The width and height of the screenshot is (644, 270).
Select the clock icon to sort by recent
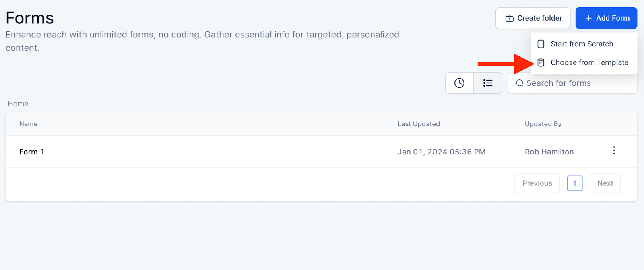coord(459,83)
